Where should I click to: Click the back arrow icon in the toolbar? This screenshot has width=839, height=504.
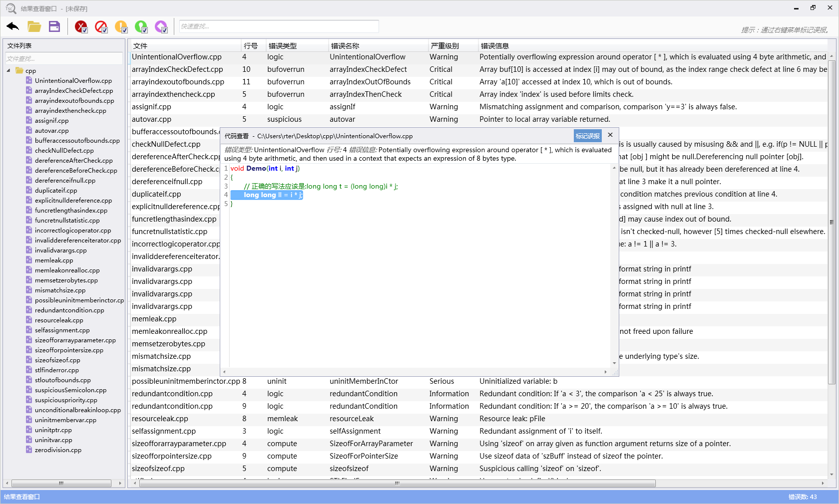pyautogui.click(x=12, y=26)
